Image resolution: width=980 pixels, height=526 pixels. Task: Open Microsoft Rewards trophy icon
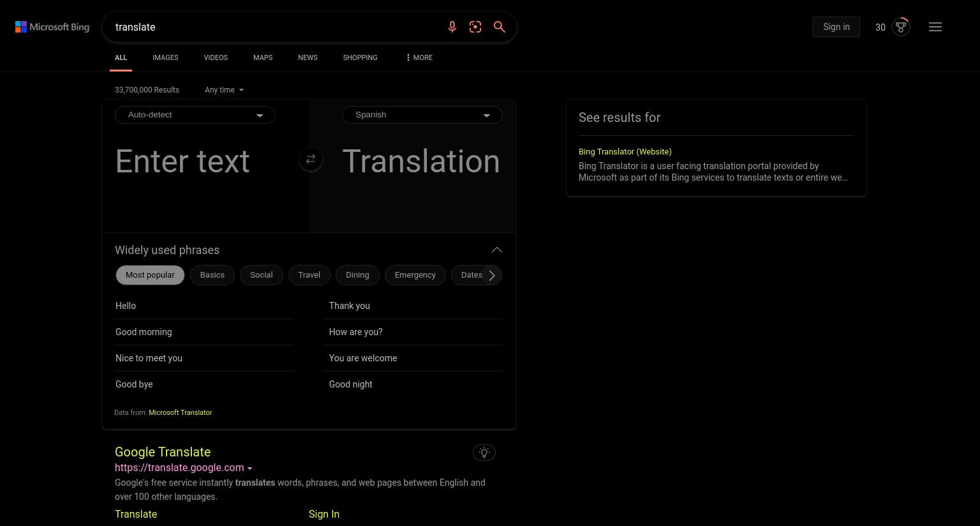901,27
